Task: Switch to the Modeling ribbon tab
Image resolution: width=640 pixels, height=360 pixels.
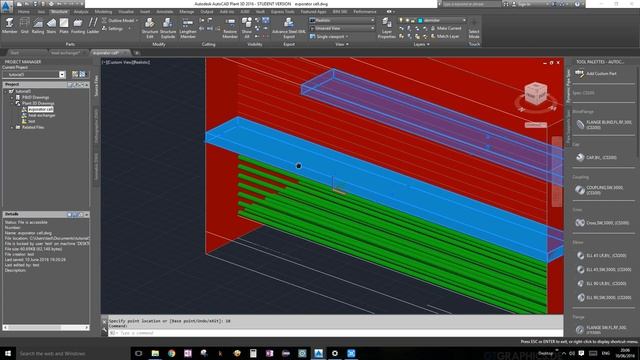Action: [103, 12]
